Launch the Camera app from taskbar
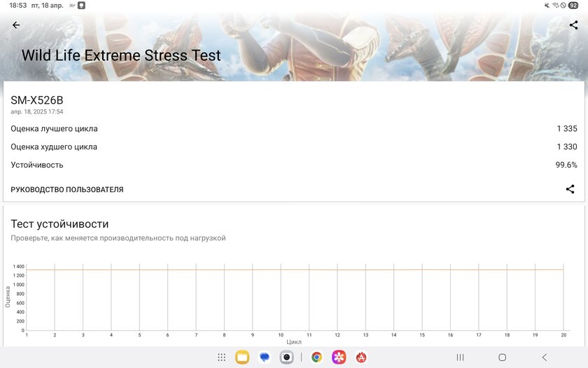This screenshot has width=588, height=368. click(286, 357)
